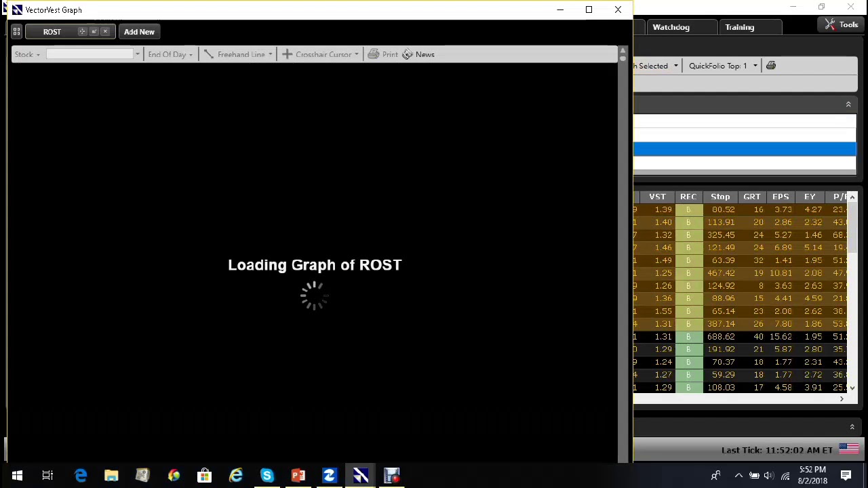Image resolution: width=868 pixels, height=488 pixels.
Task: Select the ROST graph tab
Action: (x=52, y=32)
